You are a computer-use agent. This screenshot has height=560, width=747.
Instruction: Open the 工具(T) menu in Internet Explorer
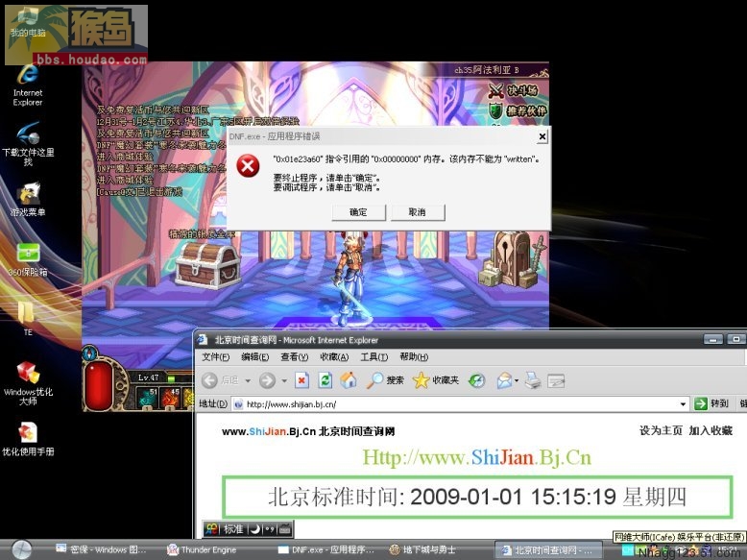(x=373, y=357)
